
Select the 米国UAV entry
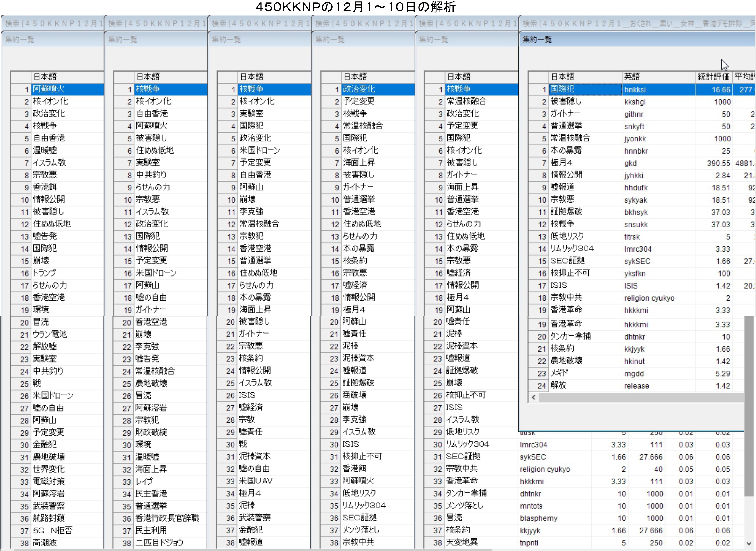(x=256, y=481)
